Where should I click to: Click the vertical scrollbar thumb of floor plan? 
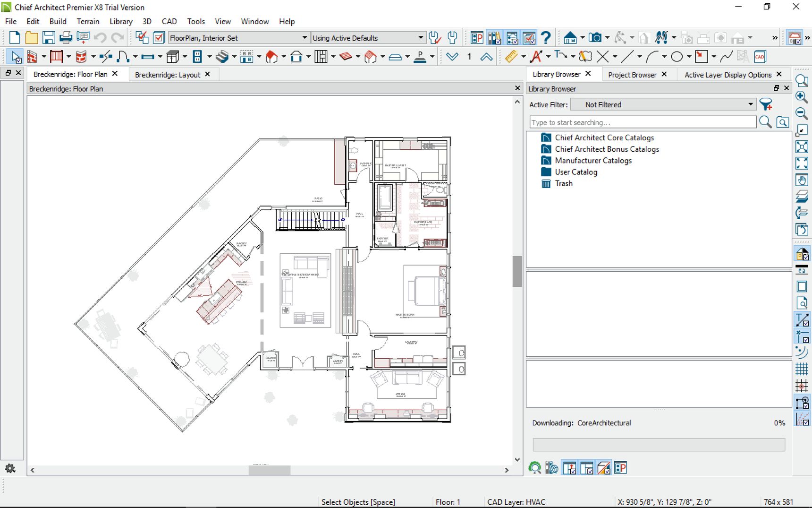(517, 271)
